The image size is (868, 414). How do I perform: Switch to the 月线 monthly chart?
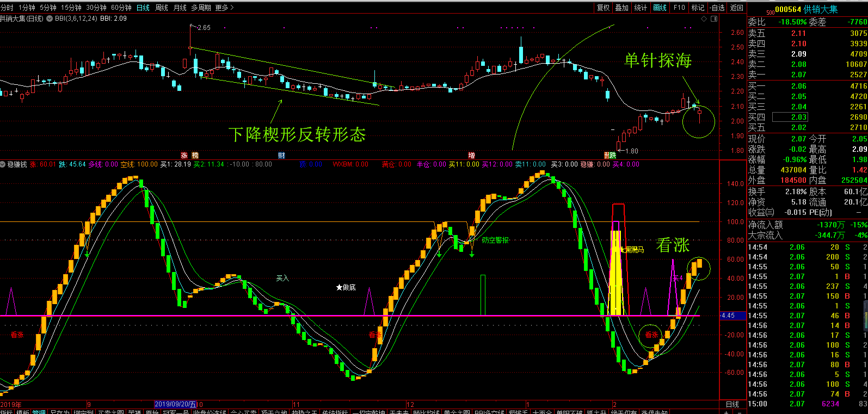tap(180, 8)
